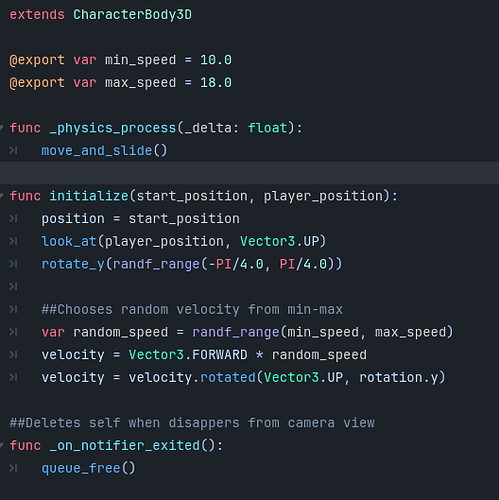Click the '##Chooses random velocity' comment

point(192,309)
